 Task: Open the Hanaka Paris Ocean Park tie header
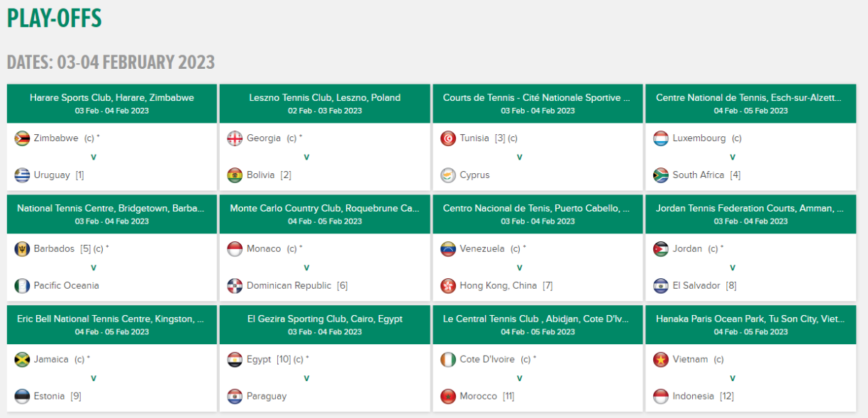(750, 319)
